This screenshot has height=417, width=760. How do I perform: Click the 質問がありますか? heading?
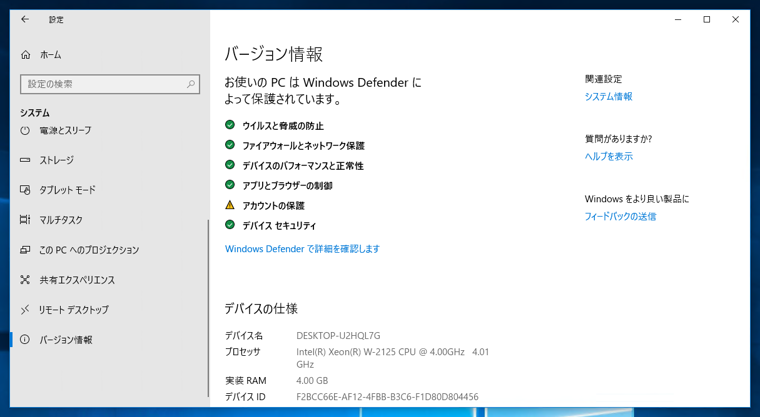click(618, 139)
